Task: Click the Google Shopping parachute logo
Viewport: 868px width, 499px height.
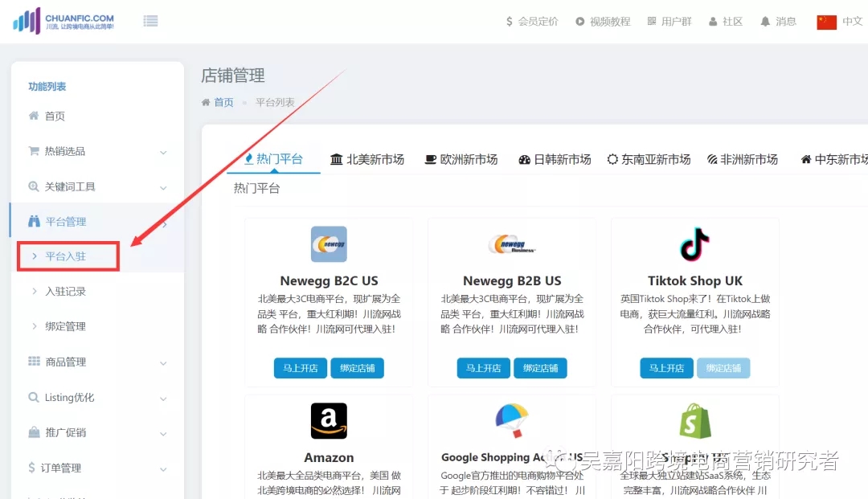Action: pyautogui.click(x=512, y=420)
